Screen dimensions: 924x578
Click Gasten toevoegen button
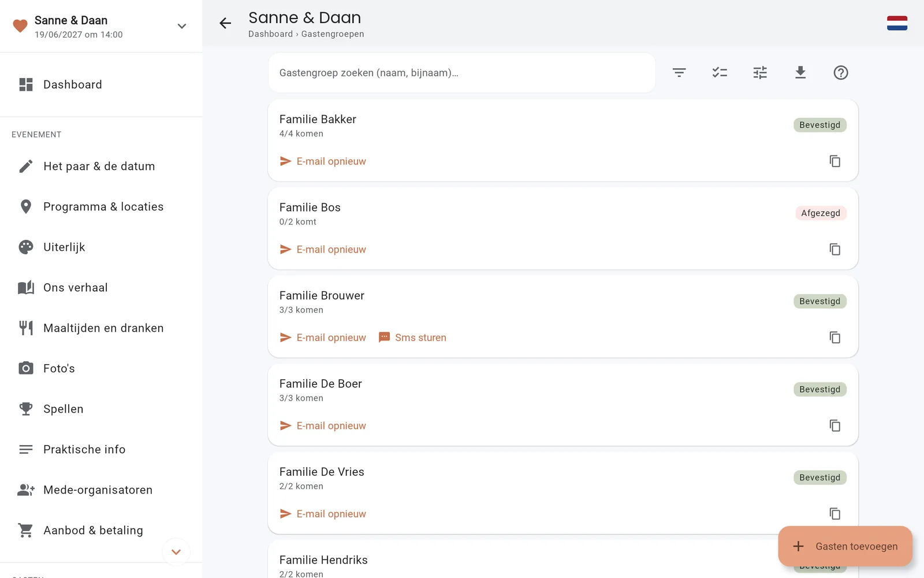coord(845,546)
